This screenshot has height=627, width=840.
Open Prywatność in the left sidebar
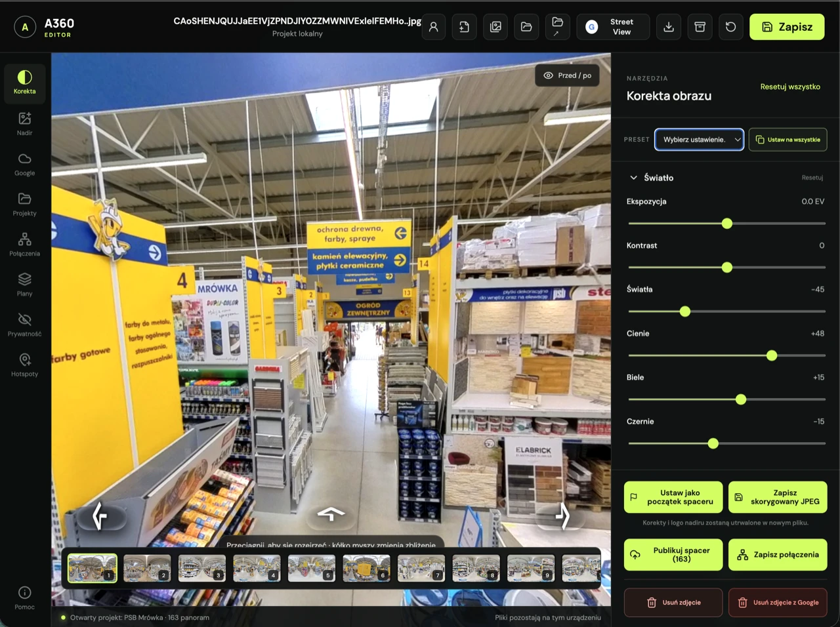click(x=25, y=325)
